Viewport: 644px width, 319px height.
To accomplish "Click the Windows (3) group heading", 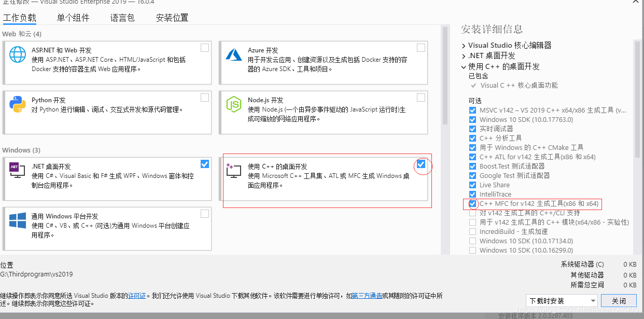I will tap(21, 150).
